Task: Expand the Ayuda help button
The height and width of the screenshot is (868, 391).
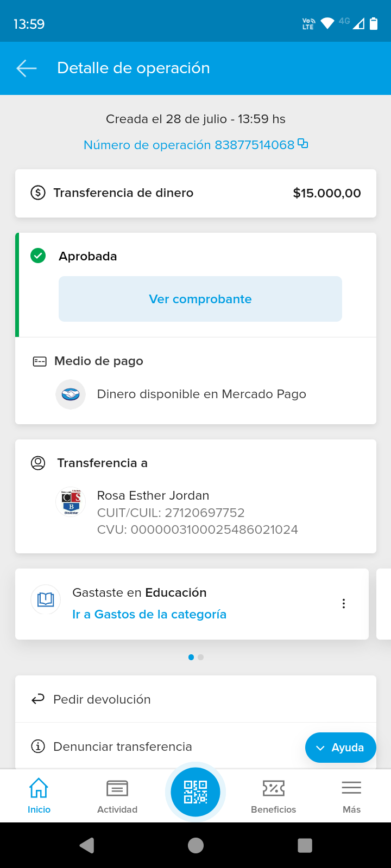Action: coord(340,748)
